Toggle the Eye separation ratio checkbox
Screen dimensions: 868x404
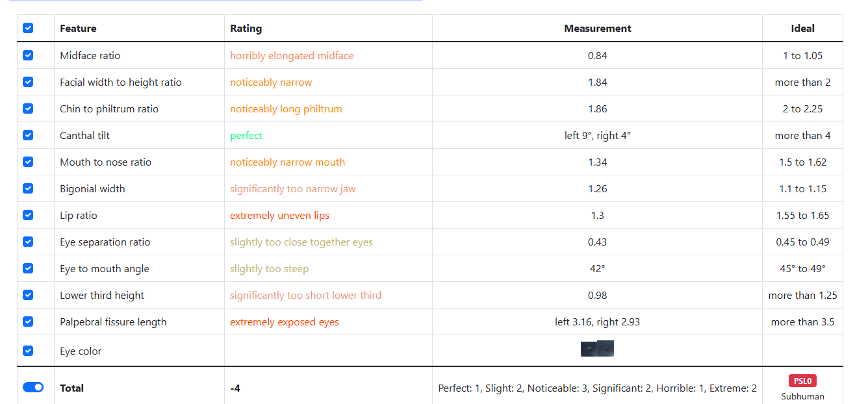click(28, 242)
